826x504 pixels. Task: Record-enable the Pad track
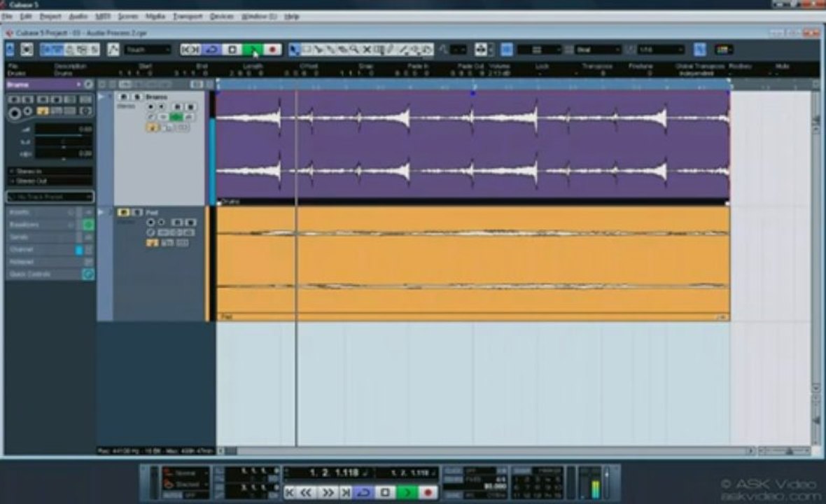point(150,223)
